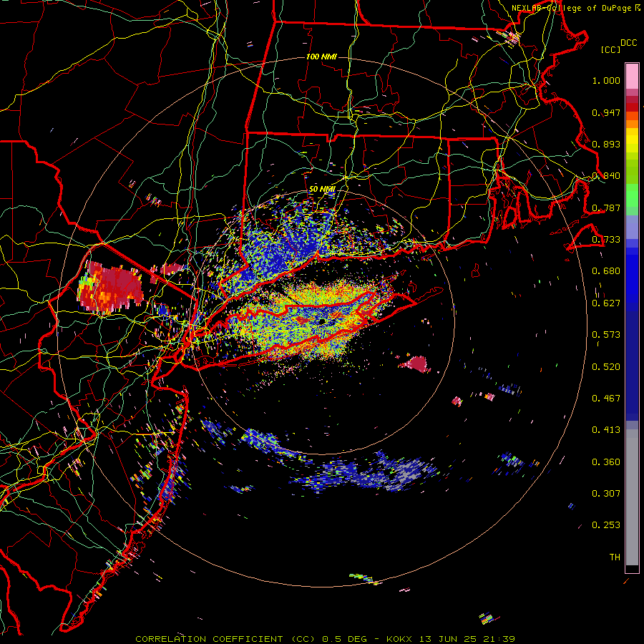Select the 0.893 scale value
Image resolution: width=644 pixels, height=644 pixels.
tap(606, 144)
